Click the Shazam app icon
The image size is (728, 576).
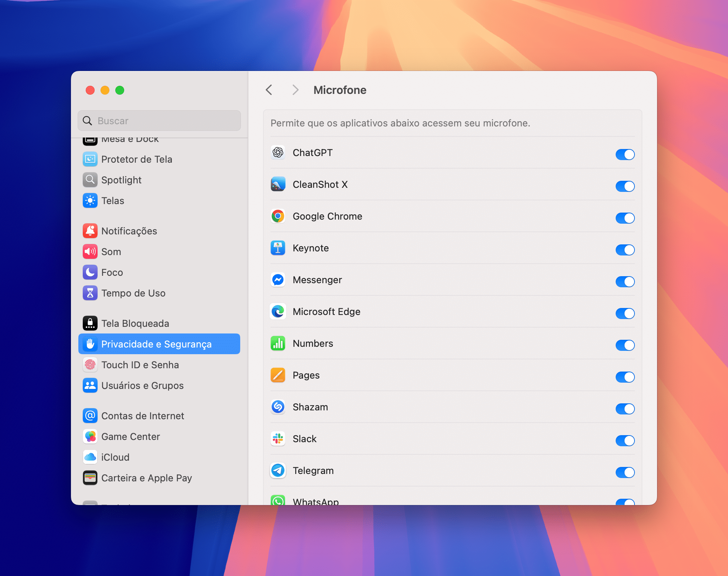[x=278, y=407]
